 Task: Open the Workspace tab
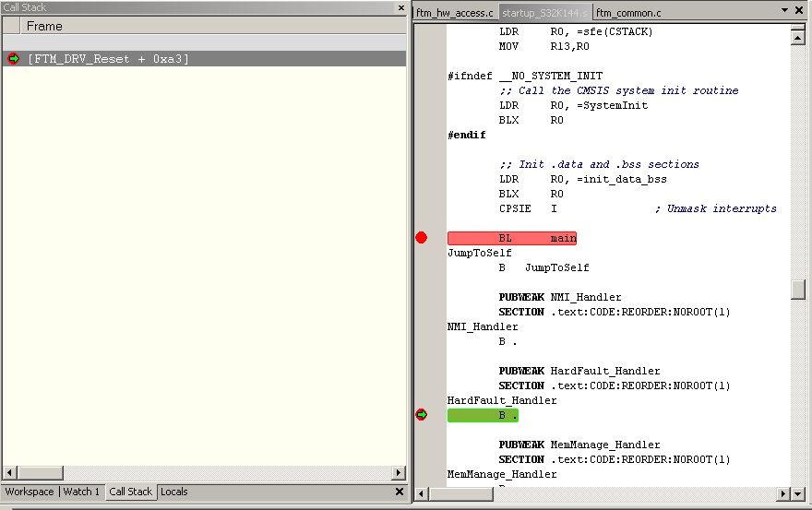point(30,492)
